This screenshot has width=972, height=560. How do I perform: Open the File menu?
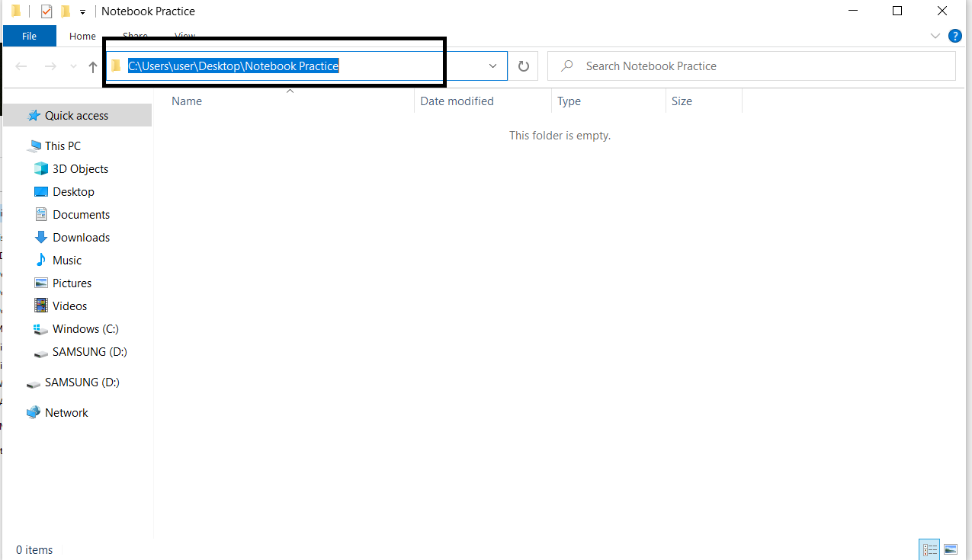29,36
